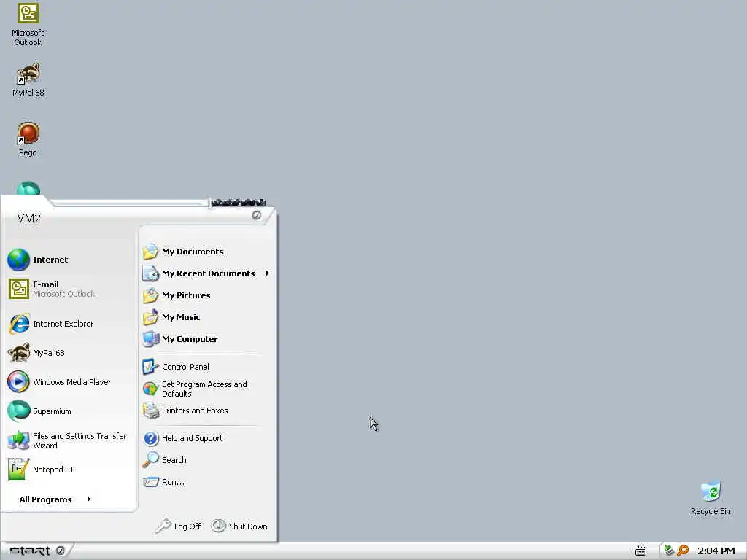
Task: Click the My Documents folder icon
Action: click(x=150, y=252)
